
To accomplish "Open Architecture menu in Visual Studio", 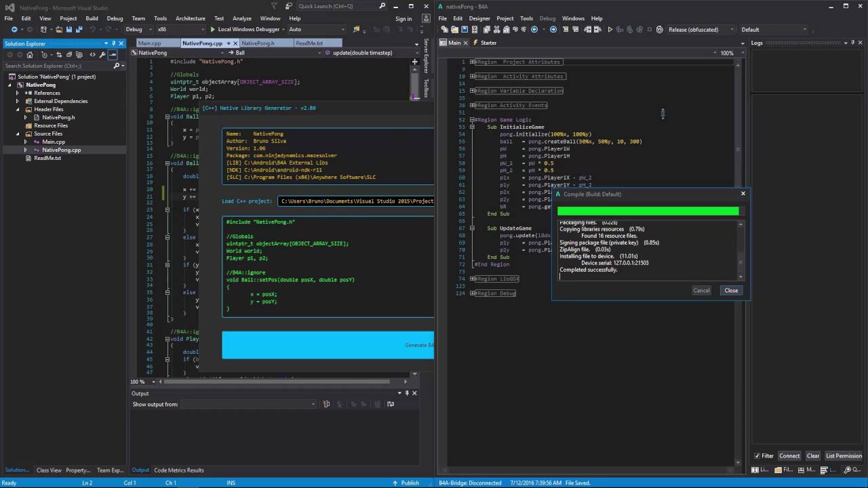I will 191,18.
